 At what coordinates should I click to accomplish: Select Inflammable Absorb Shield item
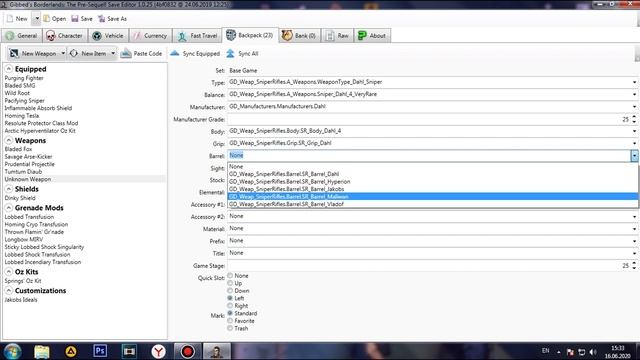pyautogui.click(x=38, y=108)
